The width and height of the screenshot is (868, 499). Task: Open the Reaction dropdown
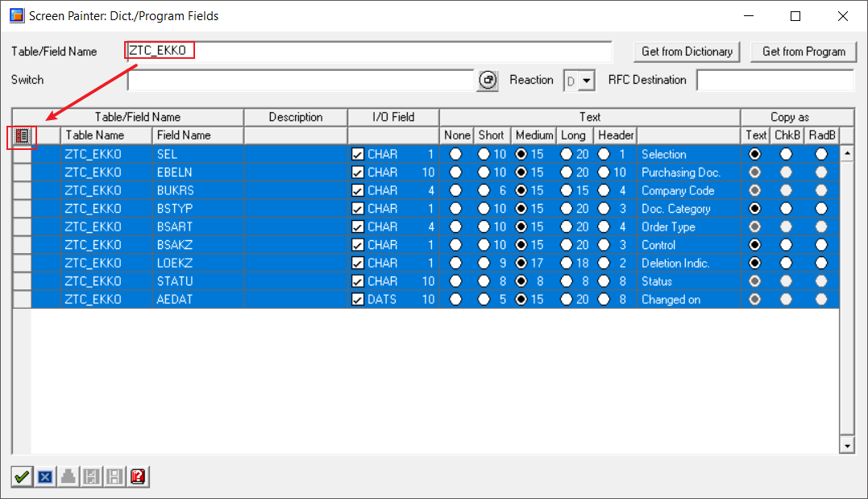point(587,81)
